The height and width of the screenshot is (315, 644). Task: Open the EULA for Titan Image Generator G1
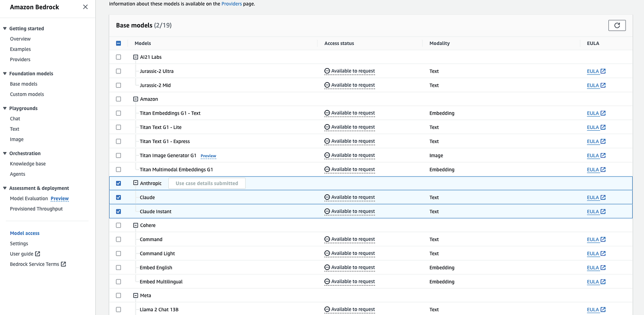click(x=593, y=155)
